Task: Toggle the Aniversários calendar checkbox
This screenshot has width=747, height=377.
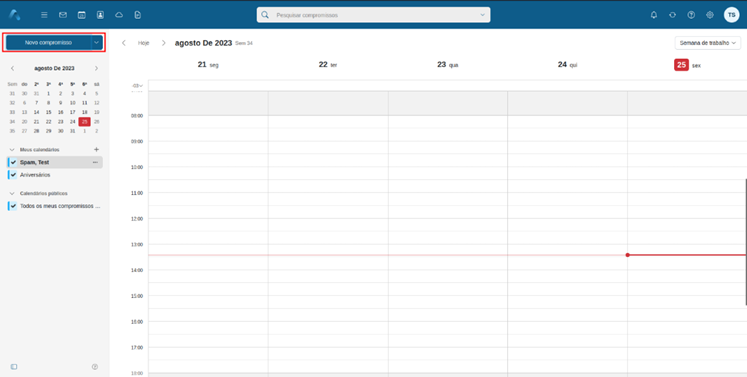Action: pos(13,175)
